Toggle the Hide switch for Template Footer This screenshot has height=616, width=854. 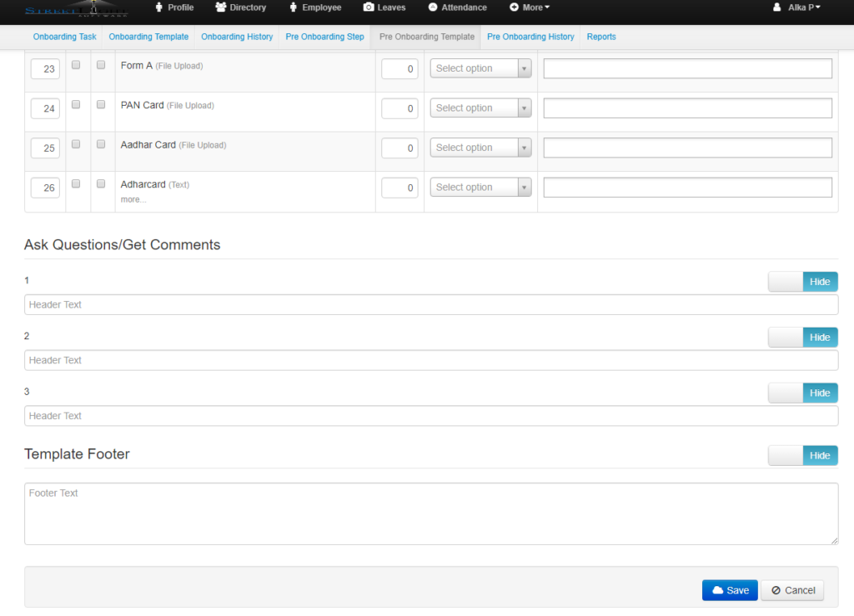click(803, 455)
